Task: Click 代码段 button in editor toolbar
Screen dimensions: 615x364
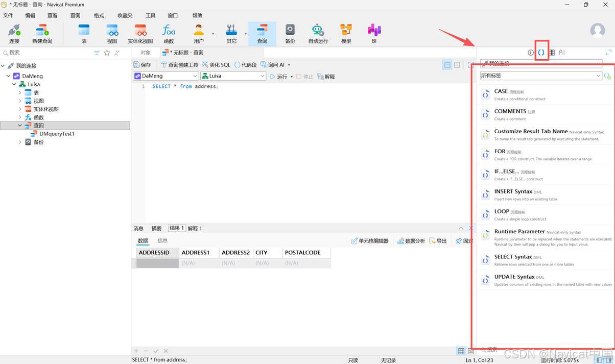Action: click(x=245, y=65)
